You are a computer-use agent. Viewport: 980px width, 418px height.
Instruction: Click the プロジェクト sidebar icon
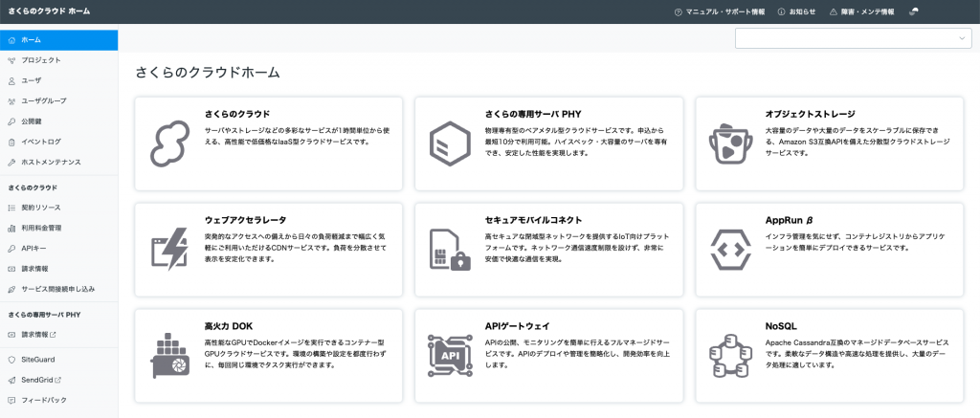11,60
